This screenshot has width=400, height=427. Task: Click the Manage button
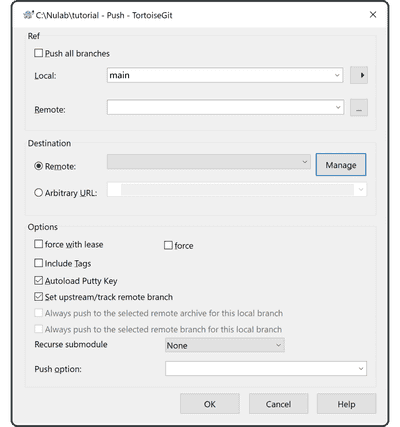[341, 165]
